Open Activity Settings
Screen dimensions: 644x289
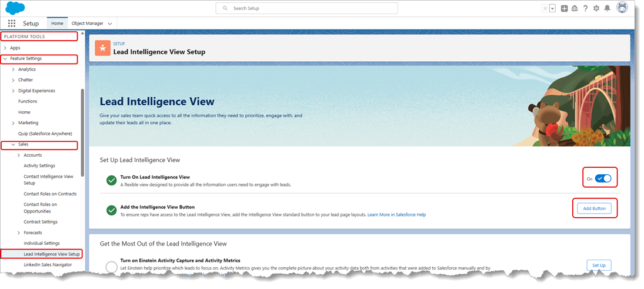39,165
